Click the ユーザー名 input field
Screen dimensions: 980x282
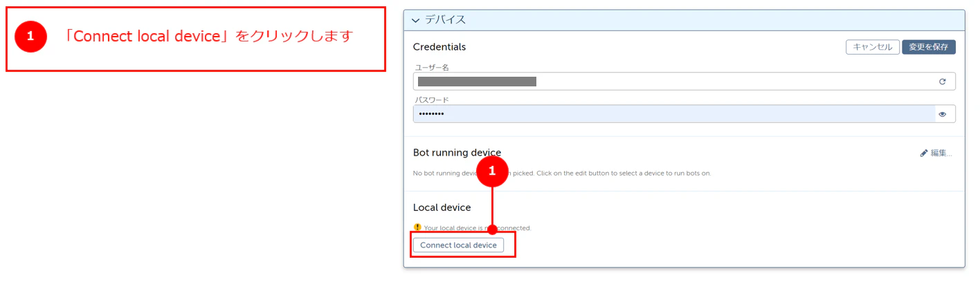684,82
